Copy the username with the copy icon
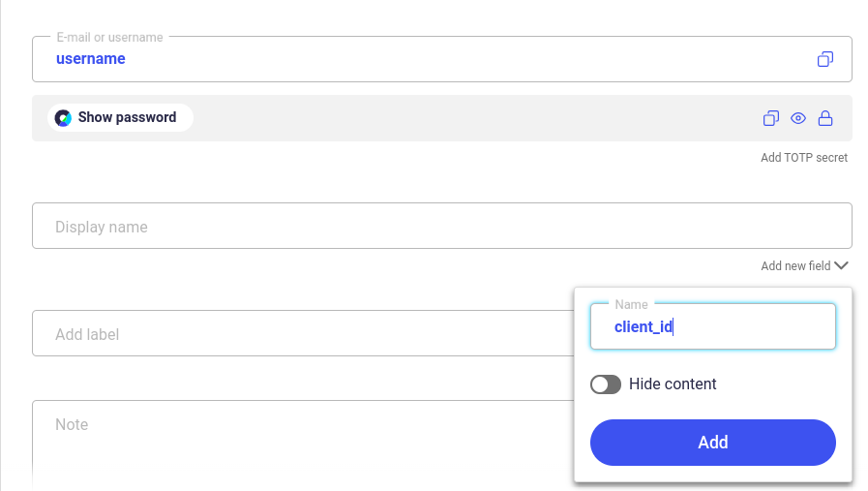 824,59
